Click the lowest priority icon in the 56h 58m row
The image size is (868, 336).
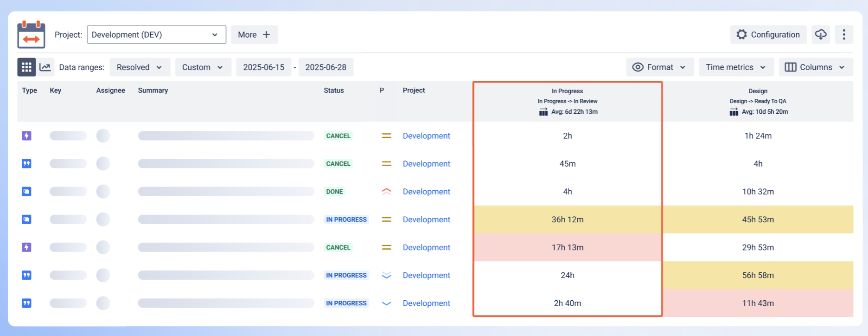386,275
